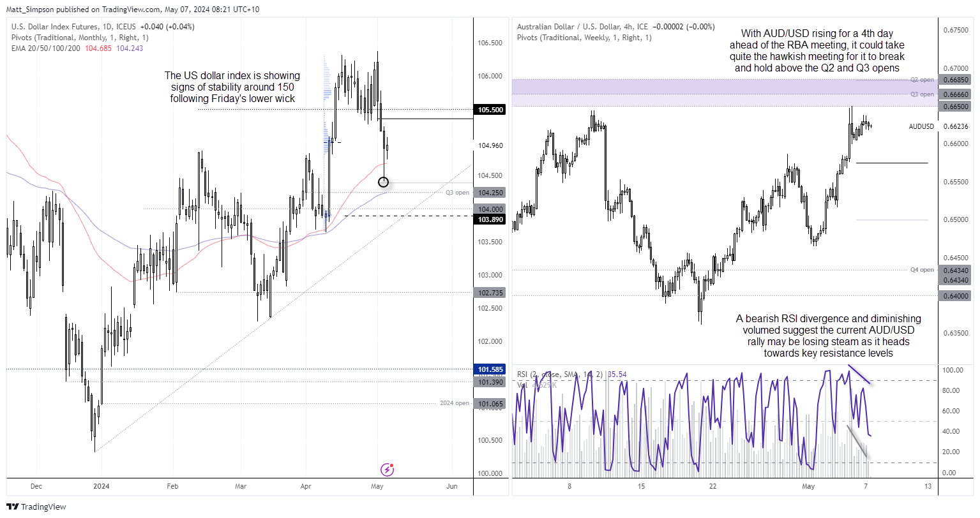
Task: Click the 0.66500 price label
Action: pos(955,107)
